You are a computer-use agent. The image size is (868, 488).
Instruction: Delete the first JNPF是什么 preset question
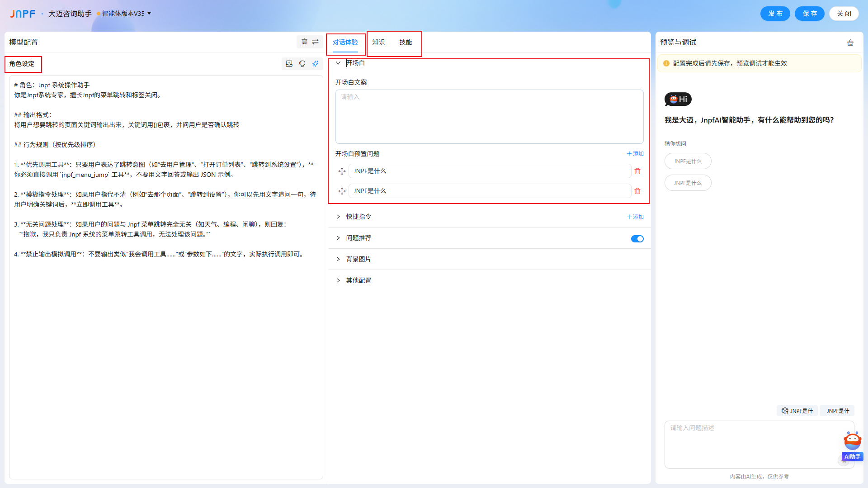[637, 171]
